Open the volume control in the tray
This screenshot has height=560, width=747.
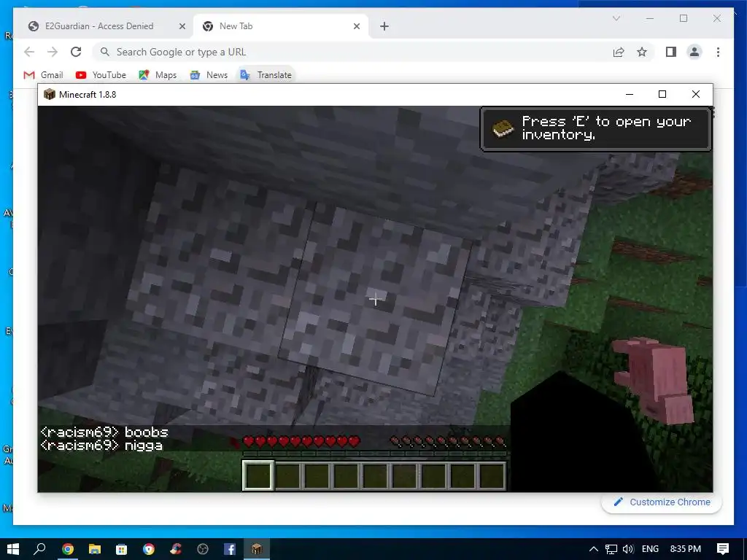click(628, 549)
